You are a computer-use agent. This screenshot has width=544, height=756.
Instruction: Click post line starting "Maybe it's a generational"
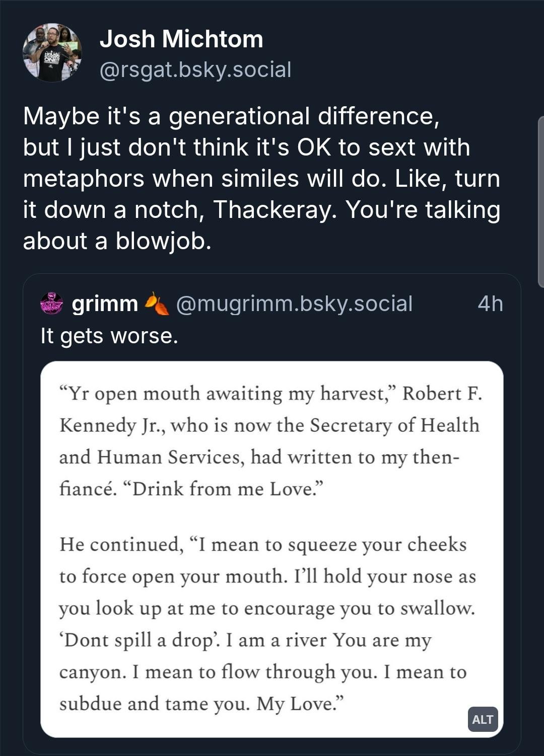(x=231, y=116)
